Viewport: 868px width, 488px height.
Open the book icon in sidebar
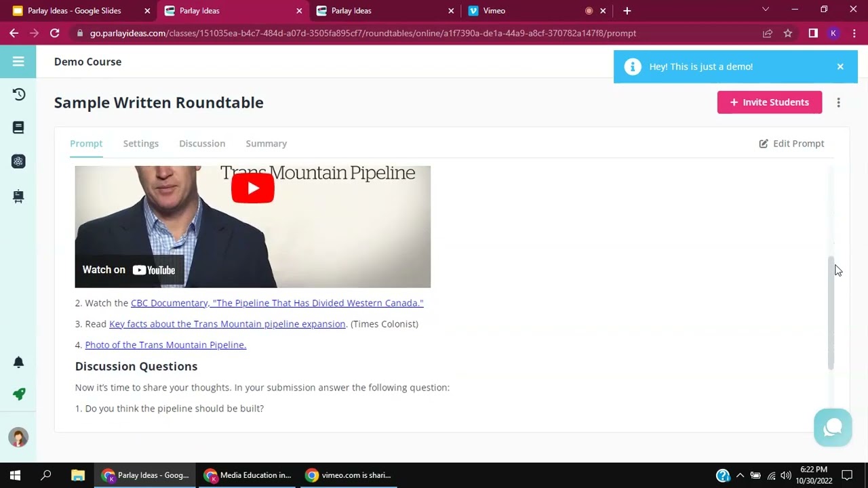pyautogui.click(x=18, y=127)
